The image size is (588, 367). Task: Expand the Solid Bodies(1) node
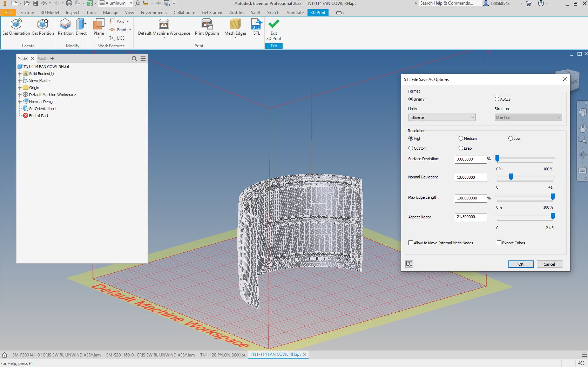(x=19, y=74)
